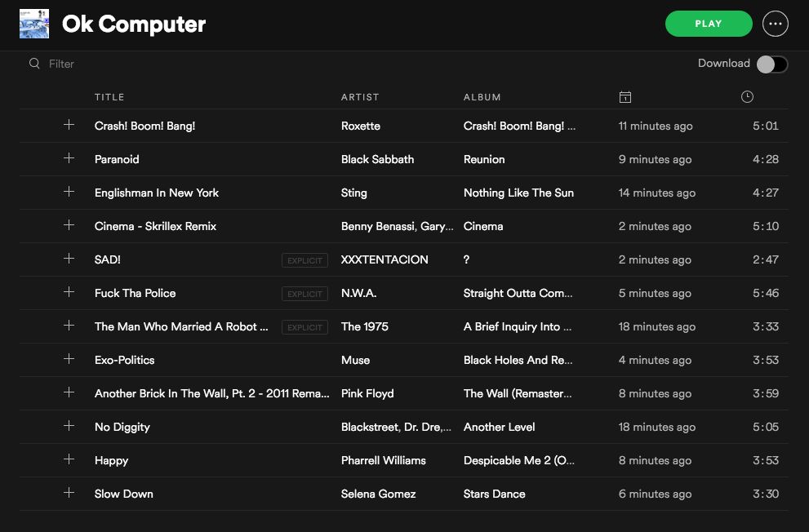
Task: Click the ALBUM column header
Action: pos(482,97)
